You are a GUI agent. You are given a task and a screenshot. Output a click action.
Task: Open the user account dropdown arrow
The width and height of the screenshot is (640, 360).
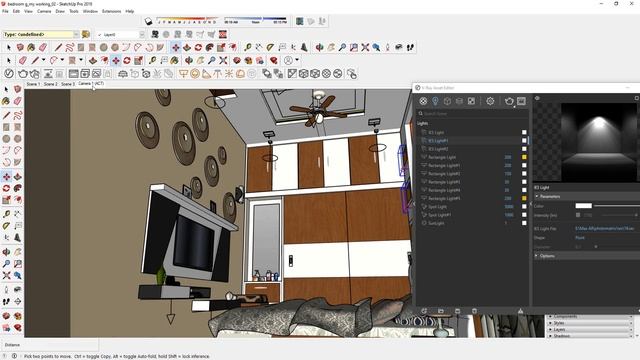click(x=297, y=60)
